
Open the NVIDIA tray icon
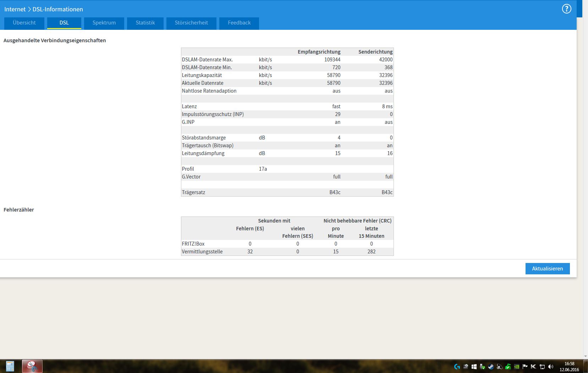[x=517, y=367]
